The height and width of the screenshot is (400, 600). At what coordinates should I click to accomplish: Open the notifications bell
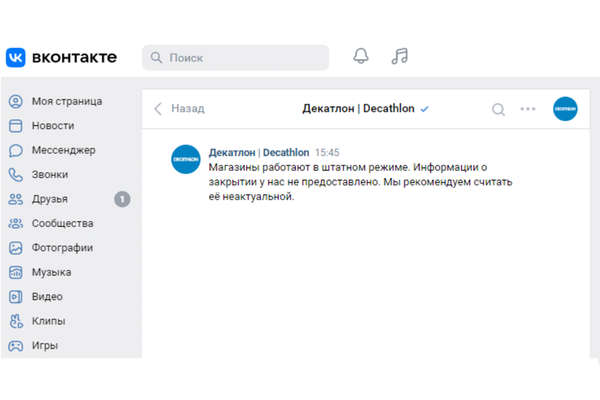click(360, 56)
